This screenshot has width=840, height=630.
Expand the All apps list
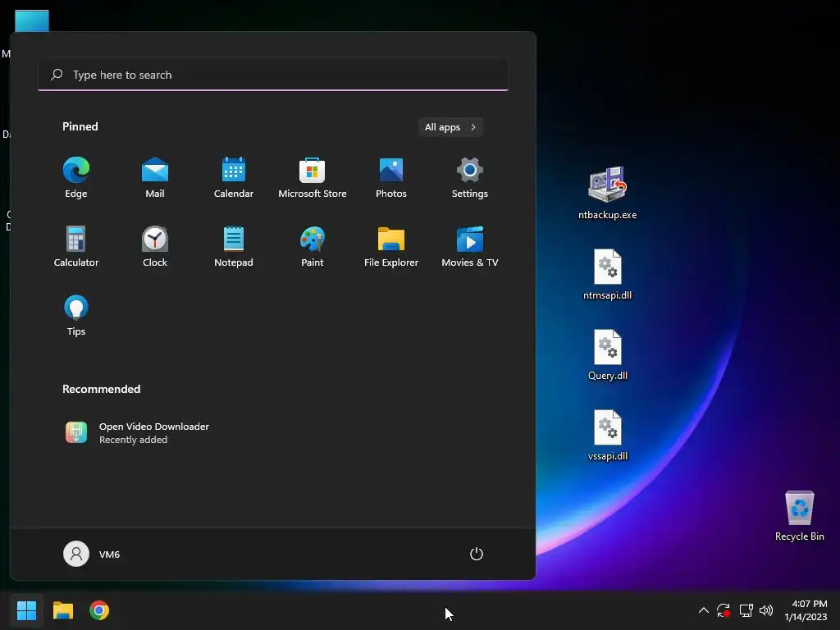(450, 127)
